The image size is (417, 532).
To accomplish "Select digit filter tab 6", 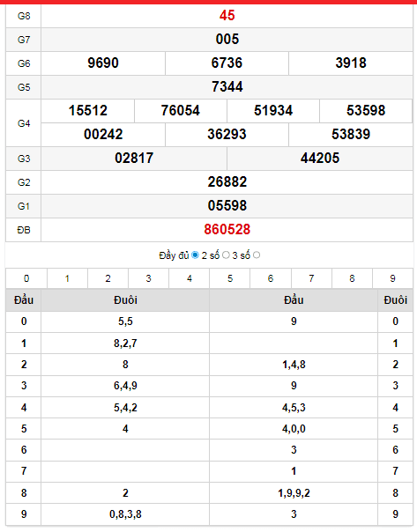I will click(271, 278).
